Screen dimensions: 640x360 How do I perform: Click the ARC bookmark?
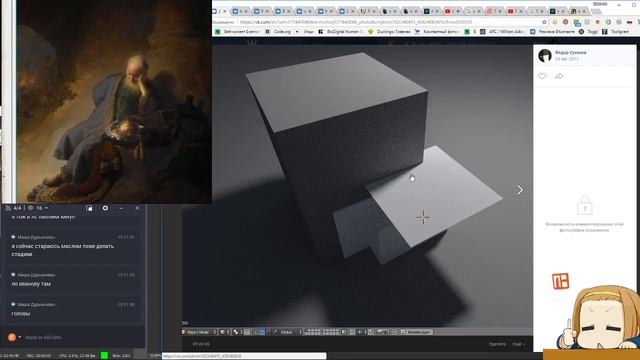[x=502, y=31]
